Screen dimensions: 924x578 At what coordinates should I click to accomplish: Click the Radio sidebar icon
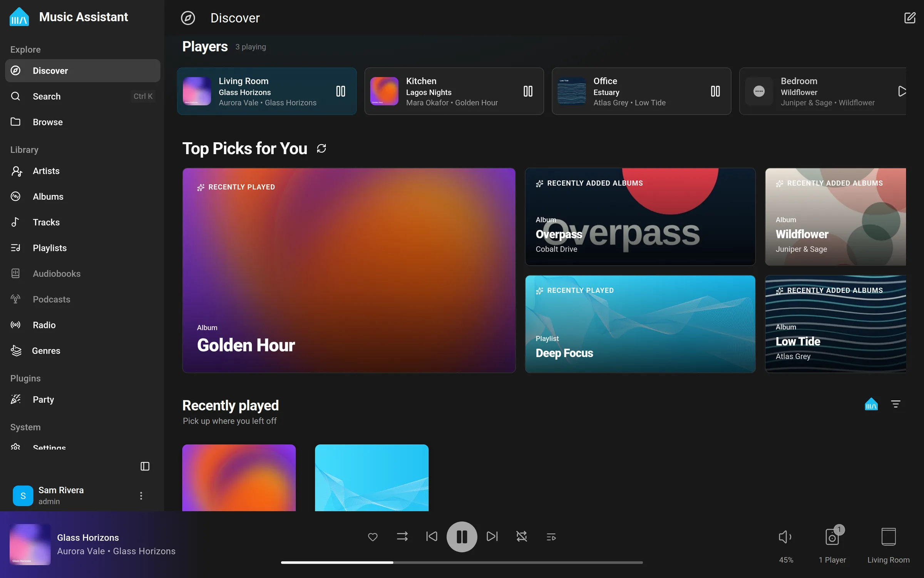click(15, 325)
